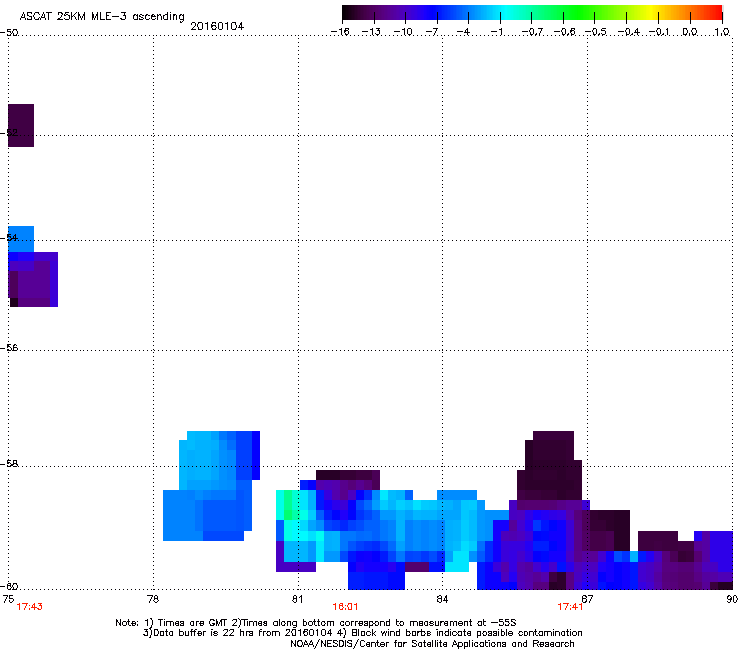Click the red end of the colorbar
The image size is (740, 650).
tap(715, 12)
